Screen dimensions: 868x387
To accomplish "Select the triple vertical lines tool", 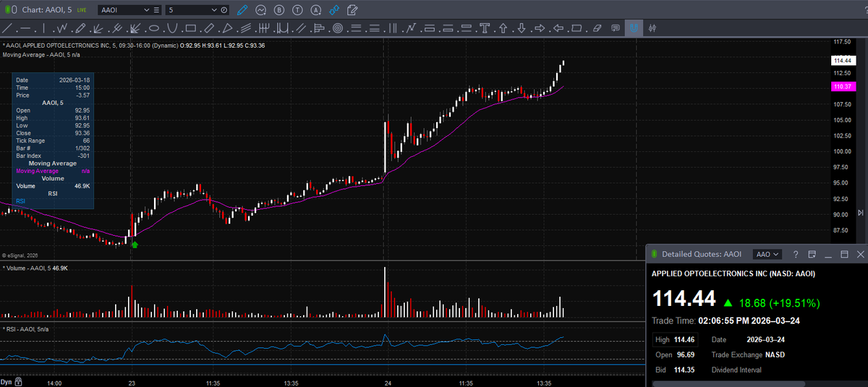I will point(393,29).
